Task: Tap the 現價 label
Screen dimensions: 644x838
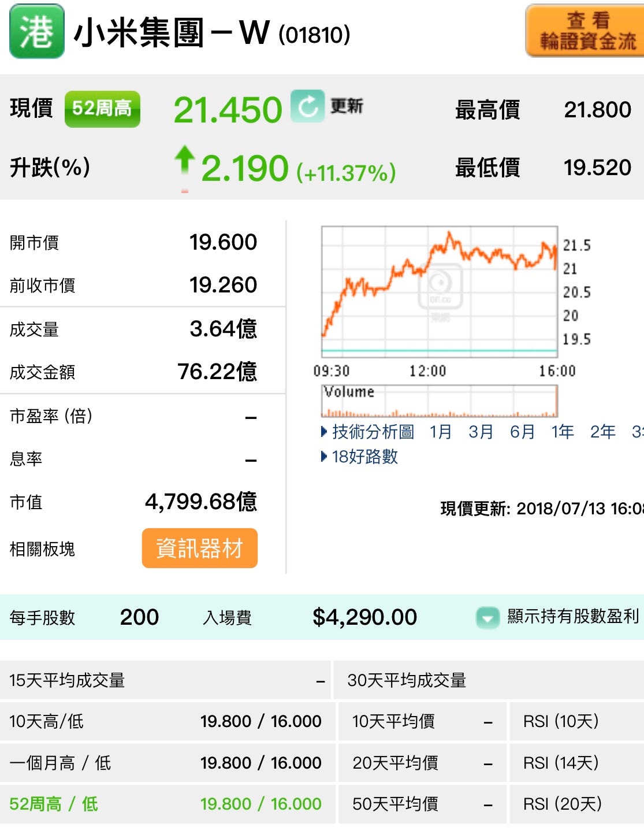Action: tap(31, 109)
